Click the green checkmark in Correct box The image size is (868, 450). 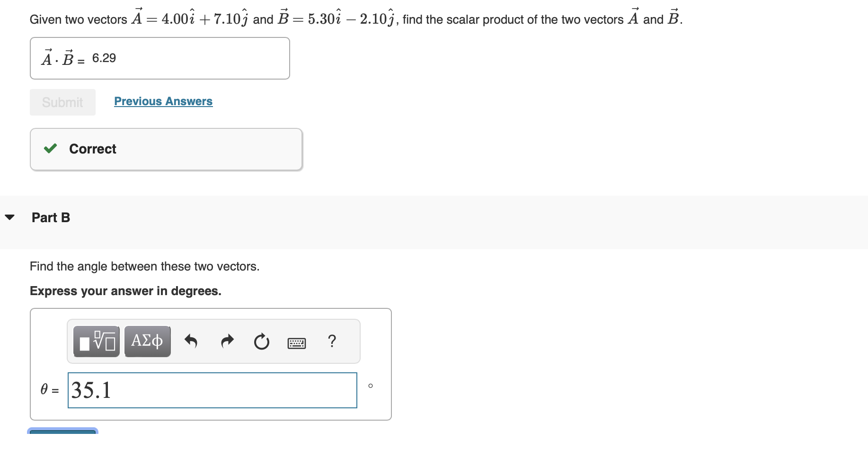[50, 149]
